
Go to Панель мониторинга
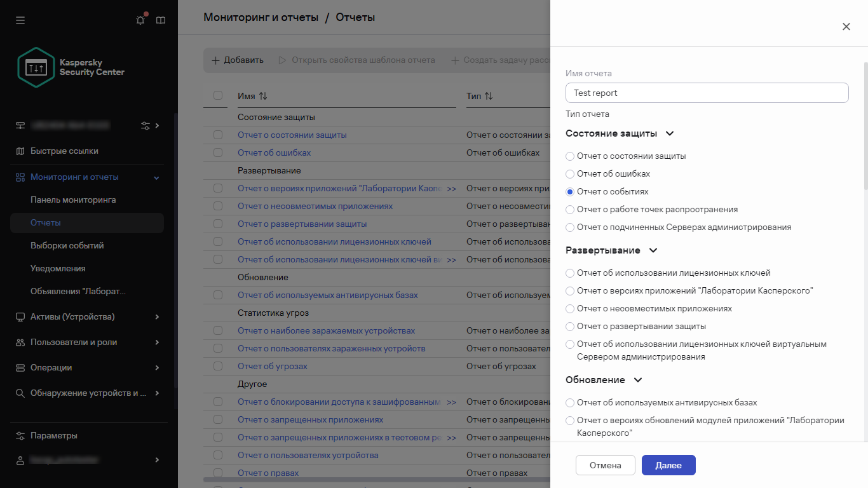(x=73, y=200)
